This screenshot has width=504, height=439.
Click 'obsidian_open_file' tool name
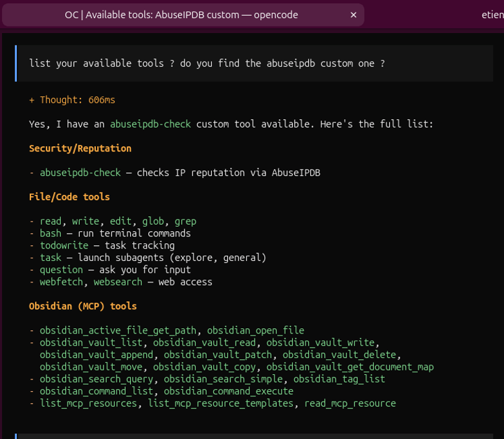[255, 330]
